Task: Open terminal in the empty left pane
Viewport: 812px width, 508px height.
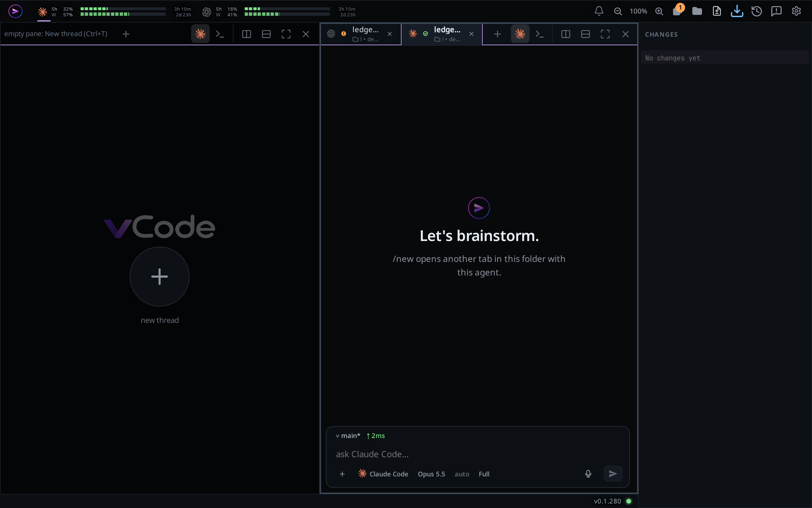Action: [220, 34]
